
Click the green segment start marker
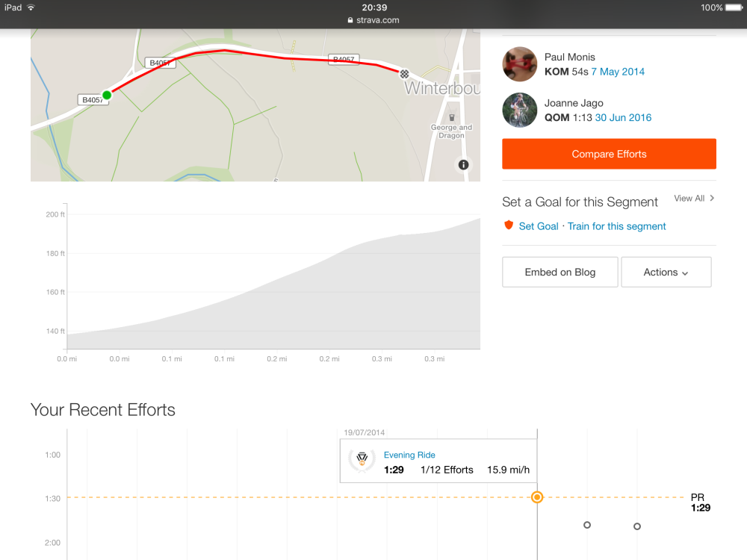coord(107,96)
